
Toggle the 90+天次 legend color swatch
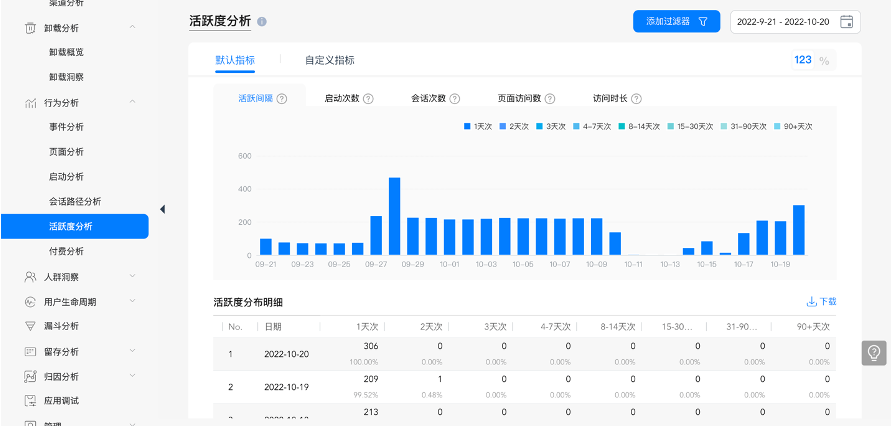(x=777, y=127)
